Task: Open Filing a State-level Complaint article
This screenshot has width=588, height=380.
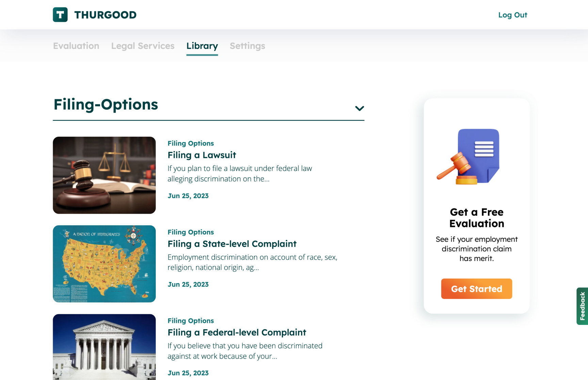Action: [x=232, y=244]
